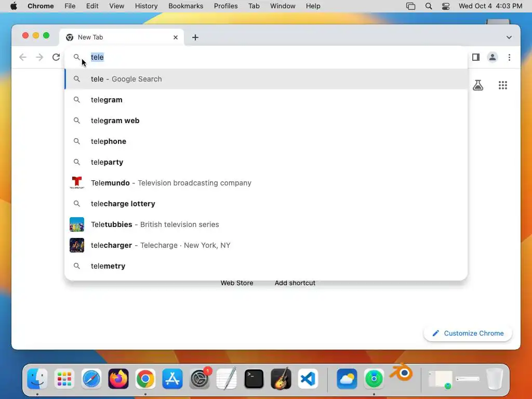Open the Profiles menu
This screenshot has height=399, width=532.
225,6
